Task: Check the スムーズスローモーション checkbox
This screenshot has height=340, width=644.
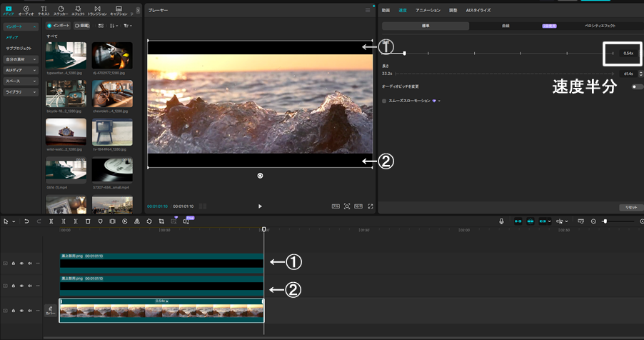Action: (x=384, y=101)
